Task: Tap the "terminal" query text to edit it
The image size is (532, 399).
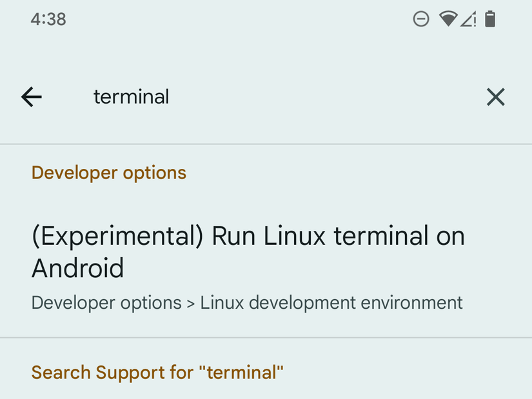Action: tap(131, 97)
